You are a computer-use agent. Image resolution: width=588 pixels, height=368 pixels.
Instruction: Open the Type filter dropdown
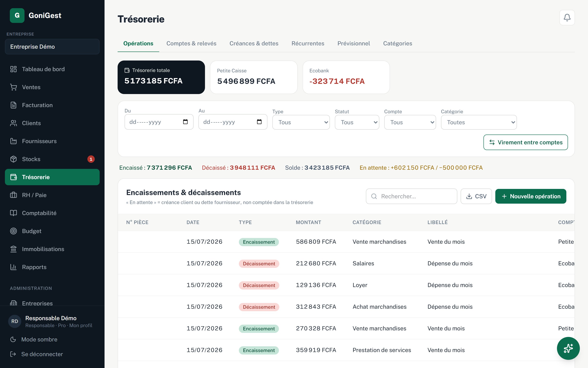[301, 122]
